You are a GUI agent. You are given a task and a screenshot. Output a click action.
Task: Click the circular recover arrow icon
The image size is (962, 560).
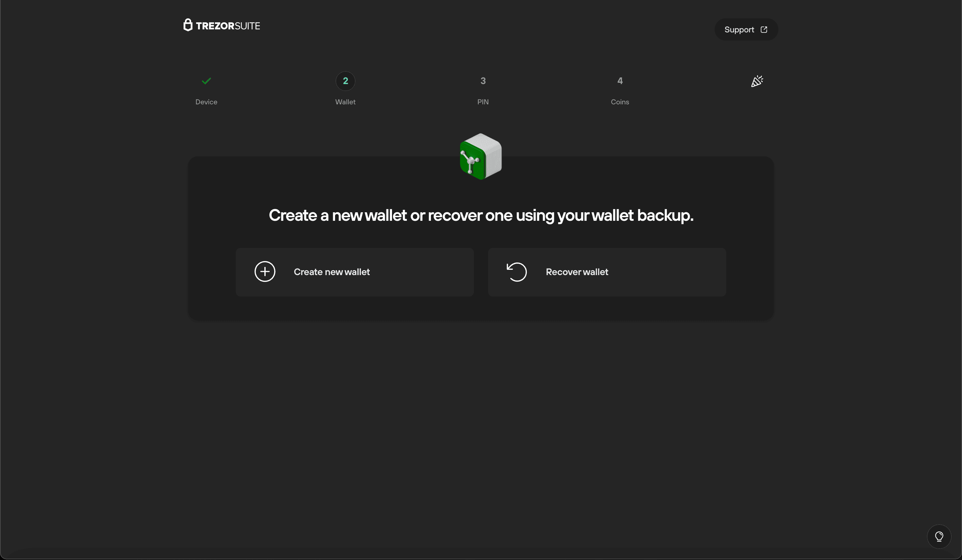[x=517, y=272]
